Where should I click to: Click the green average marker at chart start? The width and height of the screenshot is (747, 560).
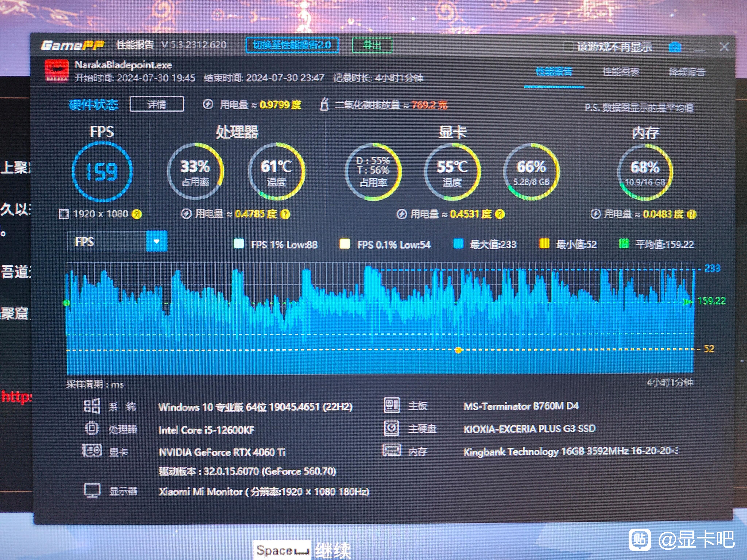click(67, 303)
